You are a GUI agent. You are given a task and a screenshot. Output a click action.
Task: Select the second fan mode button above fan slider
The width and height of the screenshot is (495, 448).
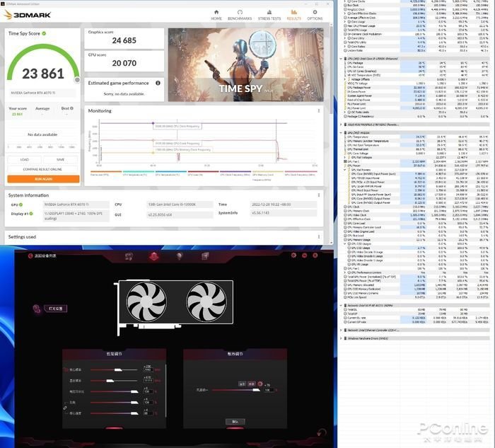[x=251, y=384]
